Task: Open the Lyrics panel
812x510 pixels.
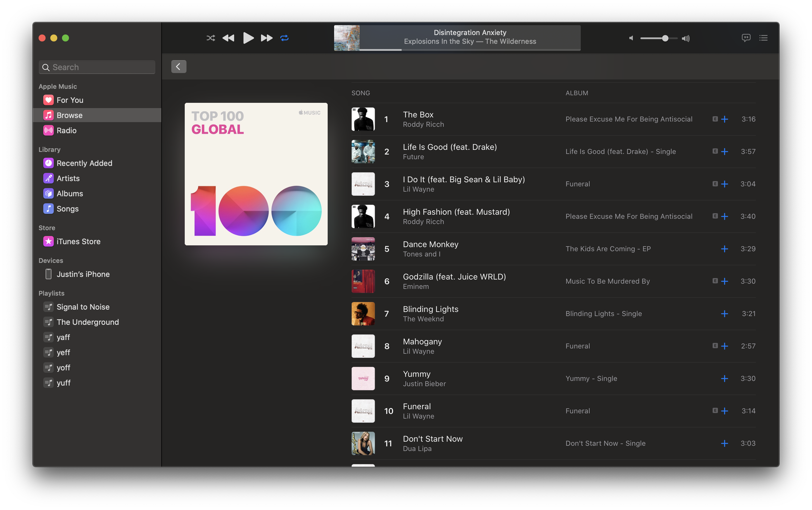Action: click(x=746, y=38)
